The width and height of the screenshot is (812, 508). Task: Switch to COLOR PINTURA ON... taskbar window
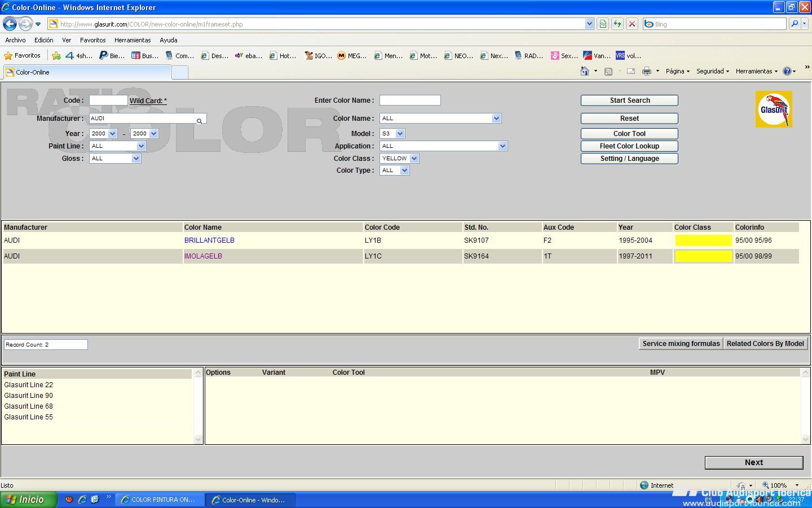[x=160, y=500]
